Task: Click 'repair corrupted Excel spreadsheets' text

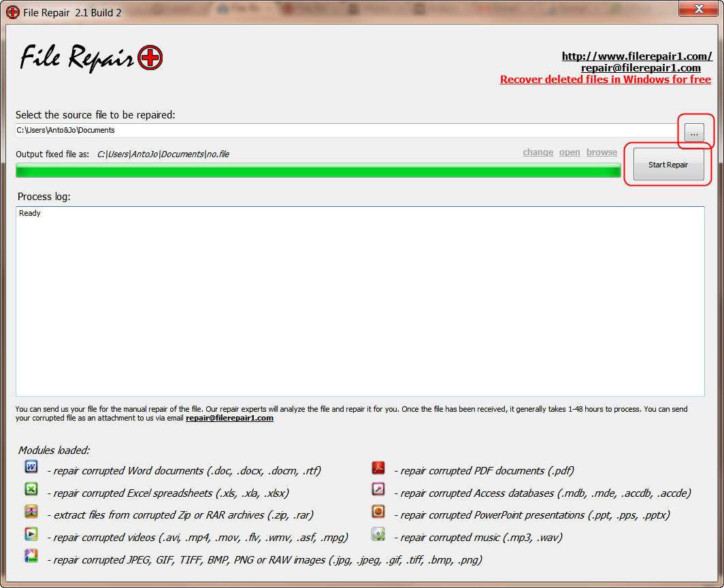Action: click(x=168, y=493)
